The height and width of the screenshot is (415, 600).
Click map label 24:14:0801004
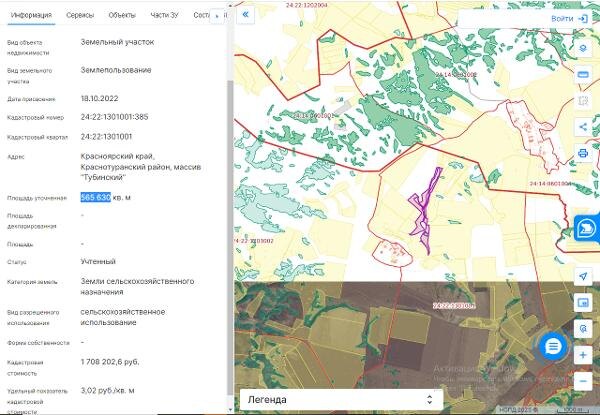coord(550,184)
